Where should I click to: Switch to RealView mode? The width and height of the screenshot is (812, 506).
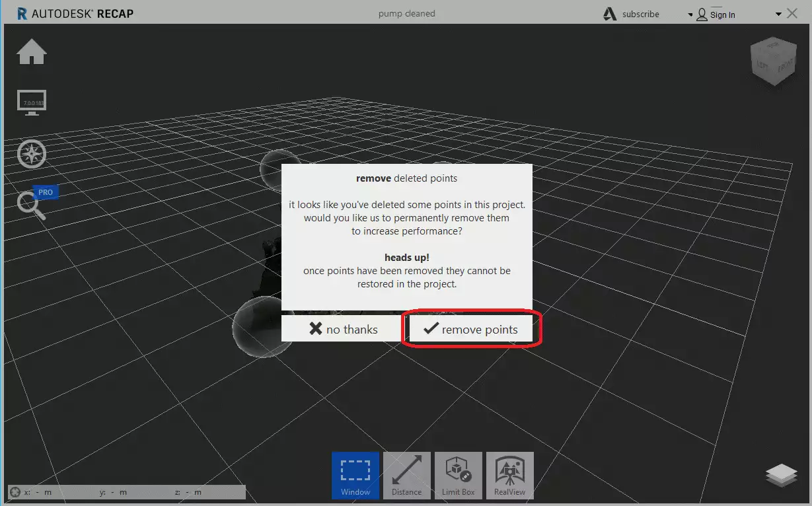510,475
